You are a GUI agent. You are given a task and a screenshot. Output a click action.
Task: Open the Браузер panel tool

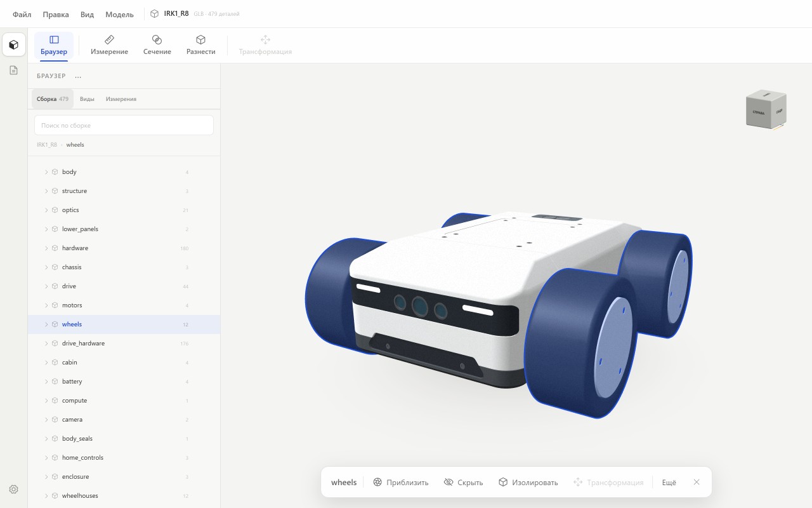point(54,45)
